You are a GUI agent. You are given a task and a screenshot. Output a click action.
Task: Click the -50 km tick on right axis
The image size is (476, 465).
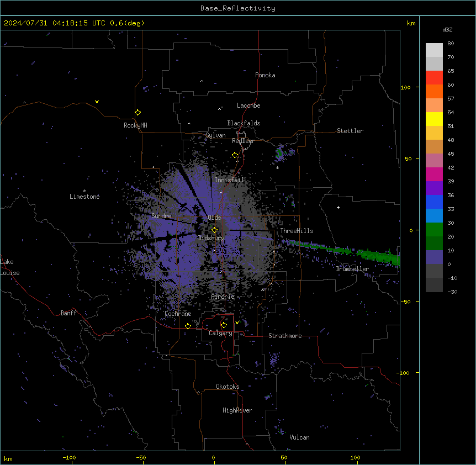click(x=405, y=302)
